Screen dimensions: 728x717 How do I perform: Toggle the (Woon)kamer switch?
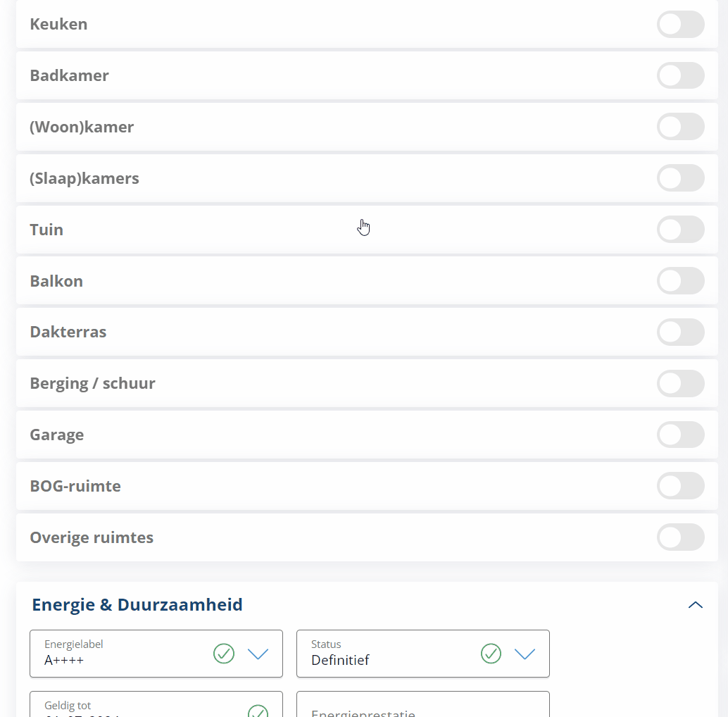[x=680, y=127]
